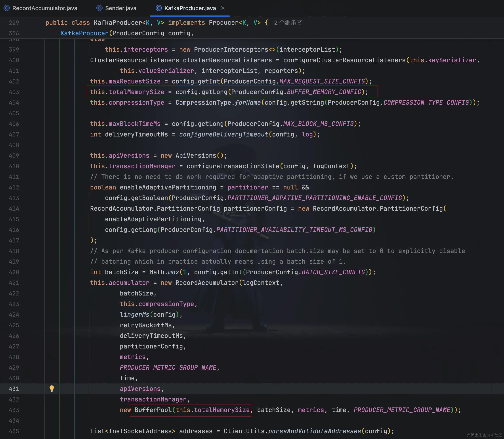Click parseAndValidateAddresses method call
The image size is (504, 439).
tap(315, 431)
